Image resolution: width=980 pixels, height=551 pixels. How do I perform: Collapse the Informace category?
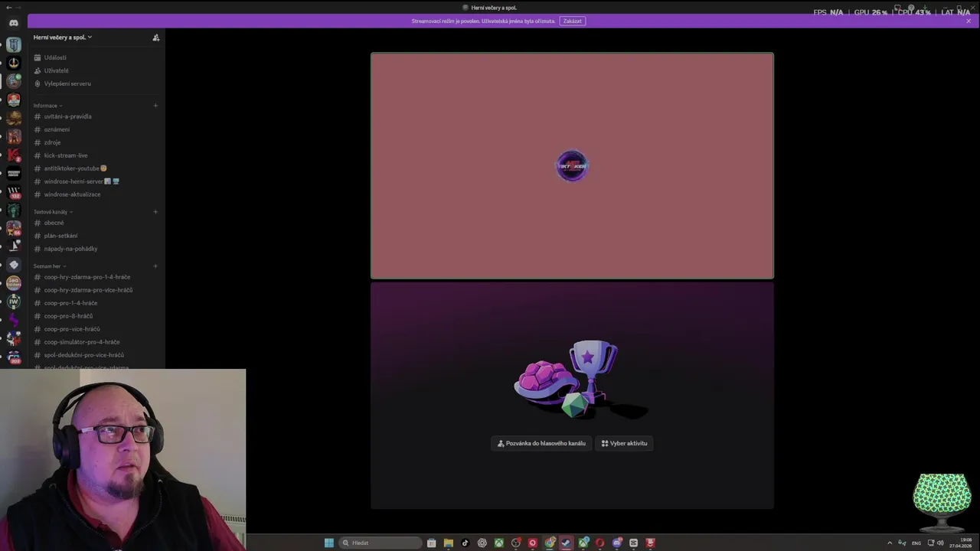47,106
